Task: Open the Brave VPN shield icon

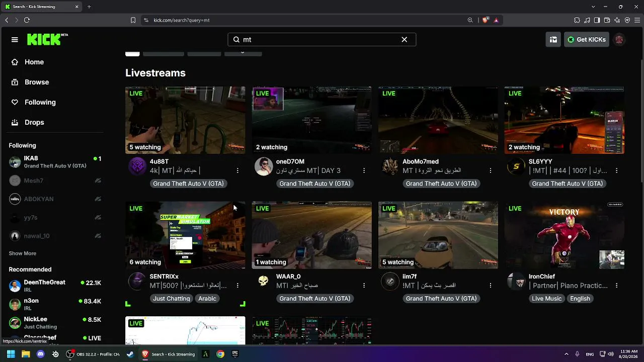Action: point(627,20)
